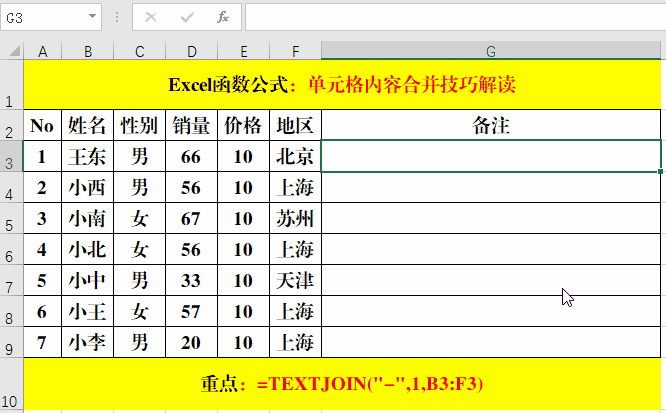Select row 8 header
Image resolution: width=666 pixels, height=413 pixels.
11,311
